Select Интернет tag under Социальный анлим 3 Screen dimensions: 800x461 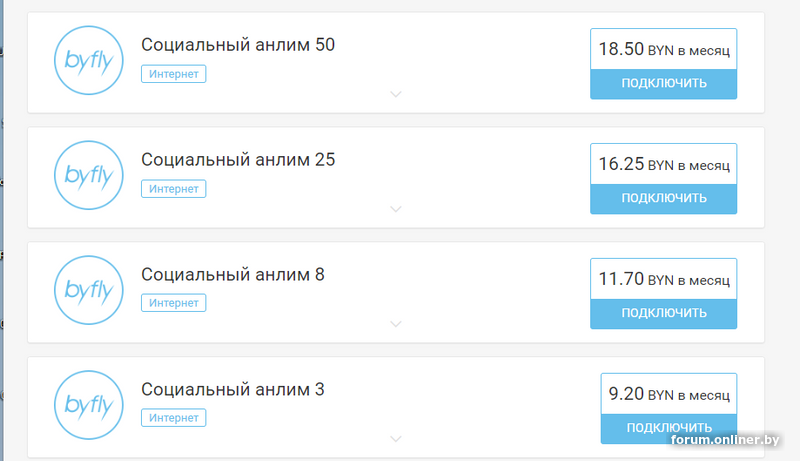tap(173, 418)
